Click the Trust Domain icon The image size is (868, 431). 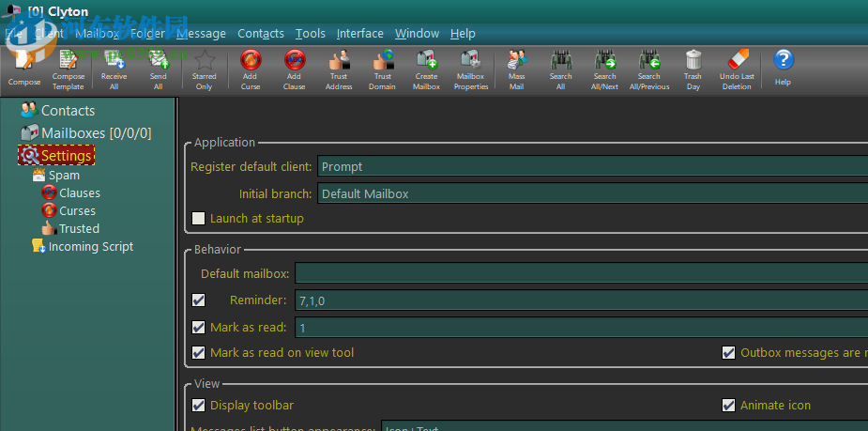point(383,59)
